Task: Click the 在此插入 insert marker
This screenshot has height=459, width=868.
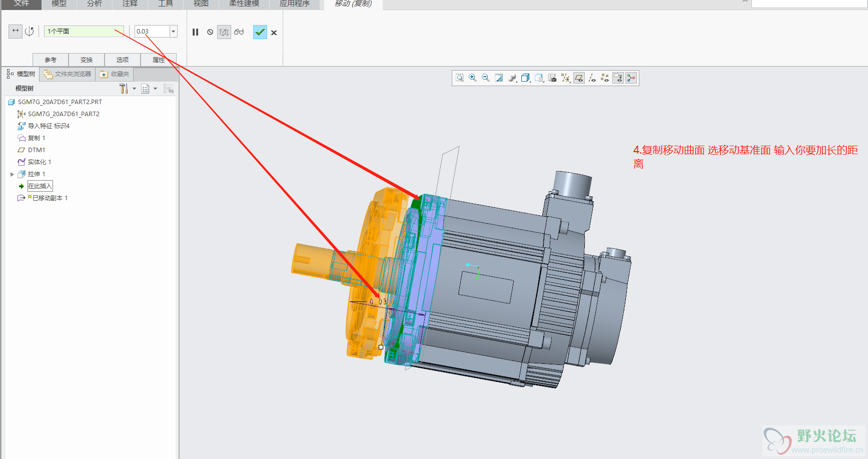Action: point(40,186)
